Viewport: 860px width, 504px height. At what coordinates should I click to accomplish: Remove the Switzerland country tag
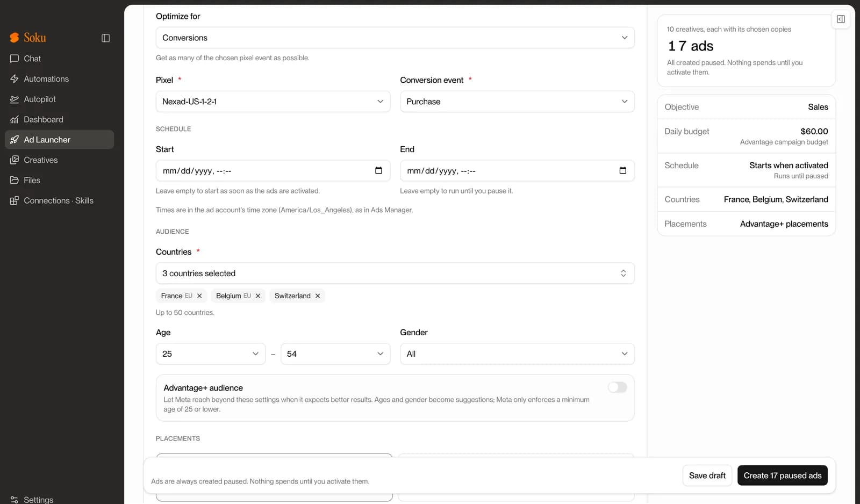click(x=318, y=296)
